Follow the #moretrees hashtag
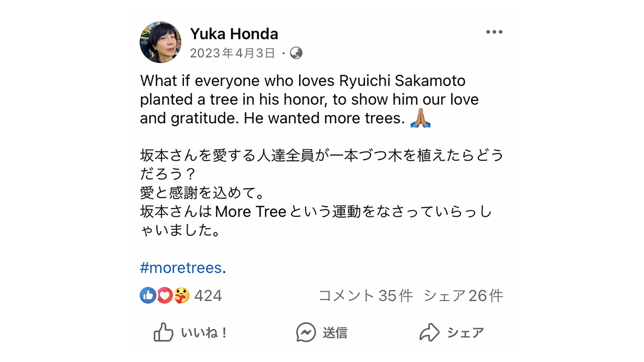This screenshot has height=362, width=644. (181, 268)
